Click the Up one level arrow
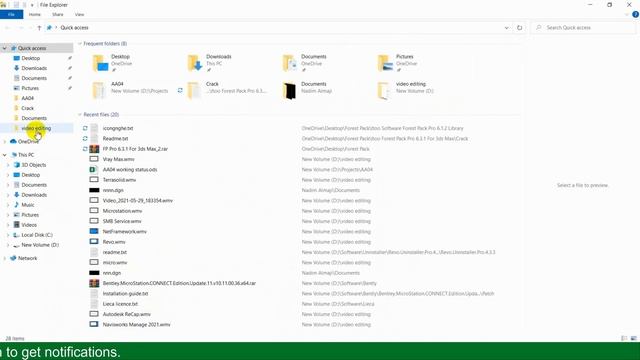This screenshot has width=640, height=360. [39, 28]
